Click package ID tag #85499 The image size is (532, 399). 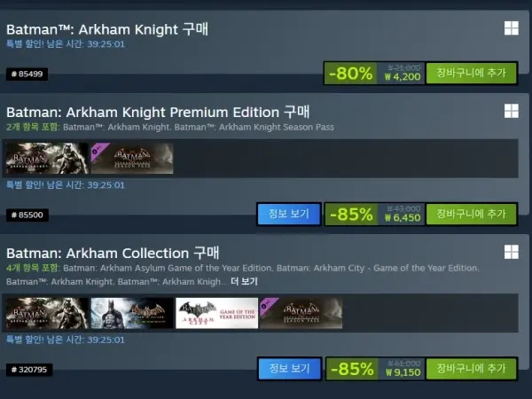click(27, 74)
